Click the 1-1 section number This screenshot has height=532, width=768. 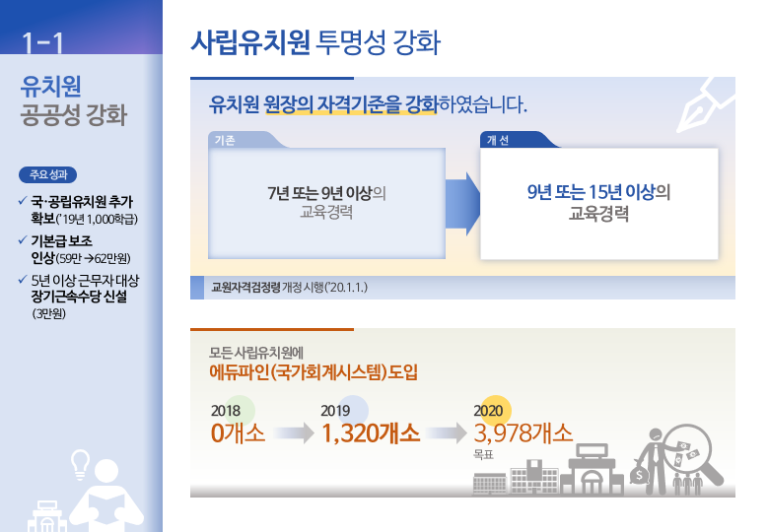click(43, 43)
